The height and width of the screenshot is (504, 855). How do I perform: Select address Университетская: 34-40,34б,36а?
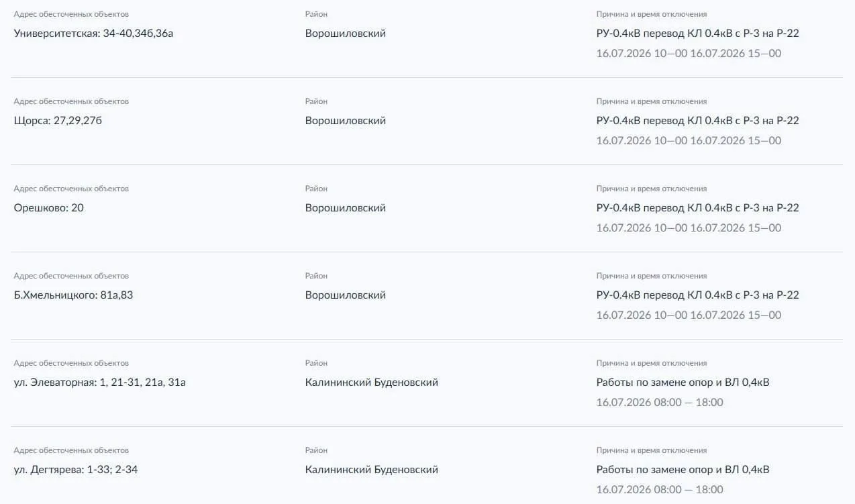coord(93,34)
